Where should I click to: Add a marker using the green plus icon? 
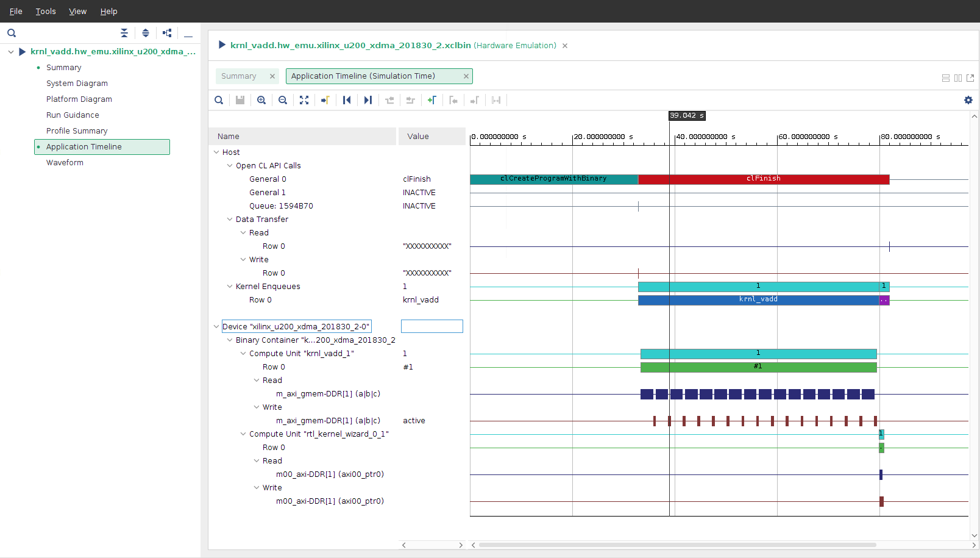click(x=431, y=100)
